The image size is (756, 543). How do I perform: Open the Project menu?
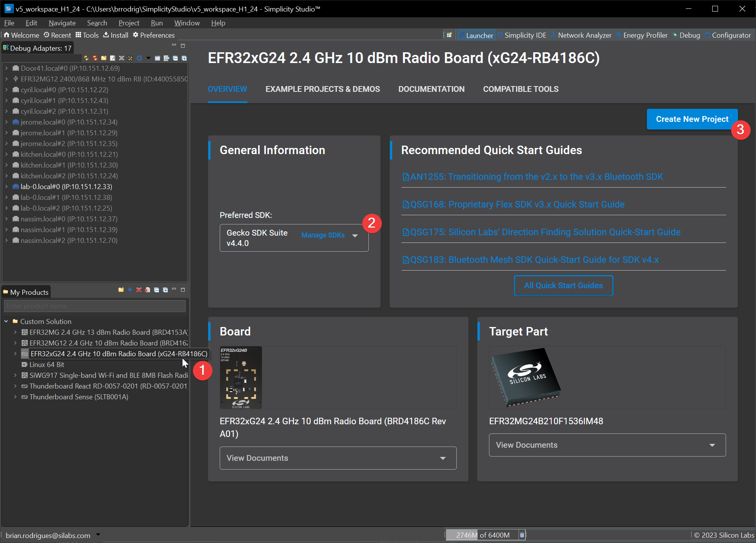click(129, 23)
